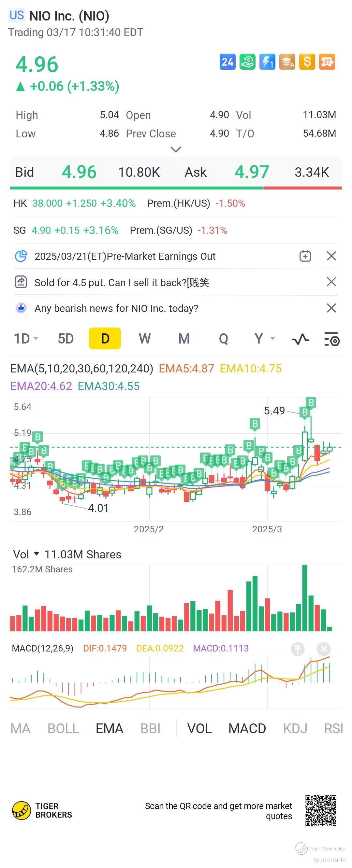Tap the topmost B buy marker

click(x=311, y=402)
